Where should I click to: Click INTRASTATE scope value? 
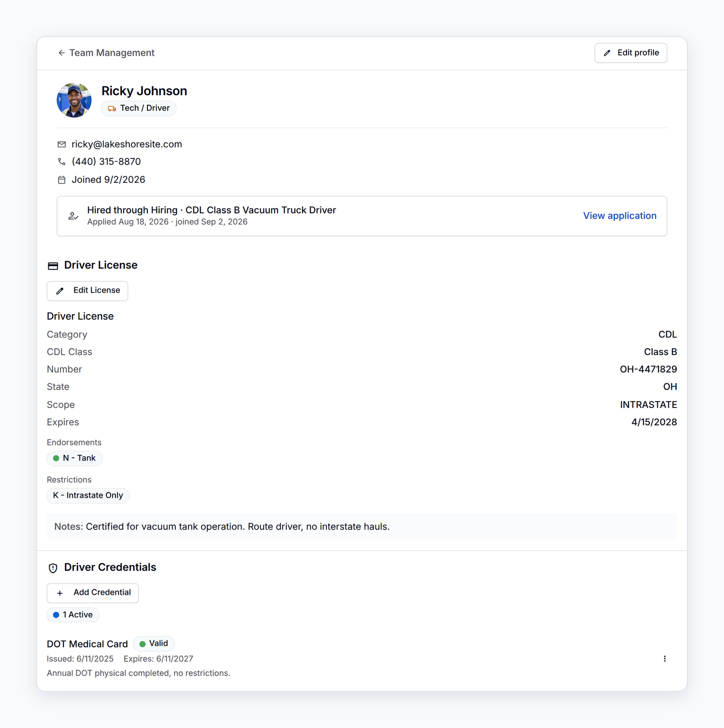648,405
